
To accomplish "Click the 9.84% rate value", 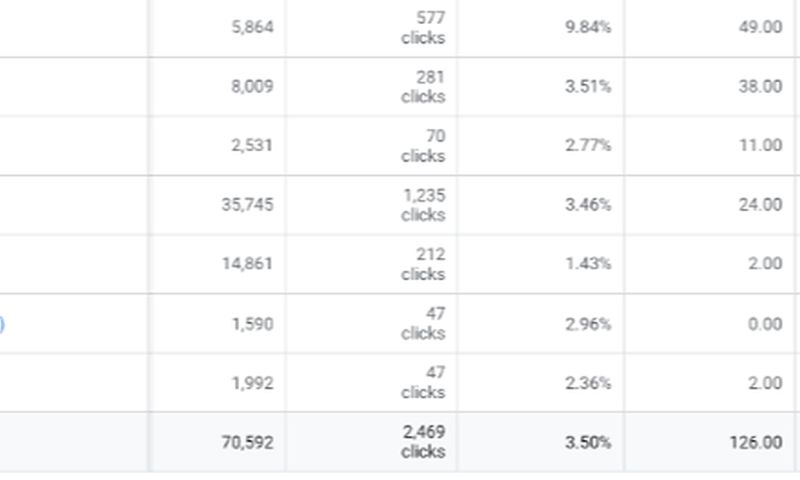I will tap(587, 27).
